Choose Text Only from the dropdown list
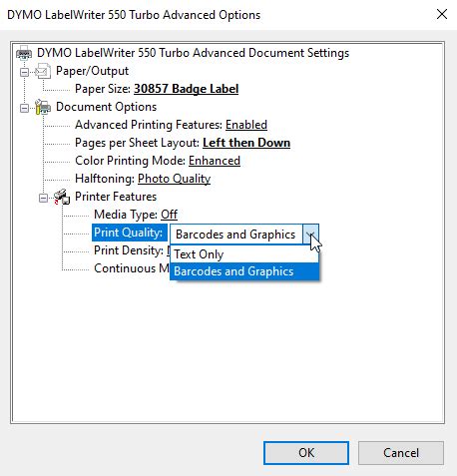Screen dimensions: 457x476 pos(244,254)
